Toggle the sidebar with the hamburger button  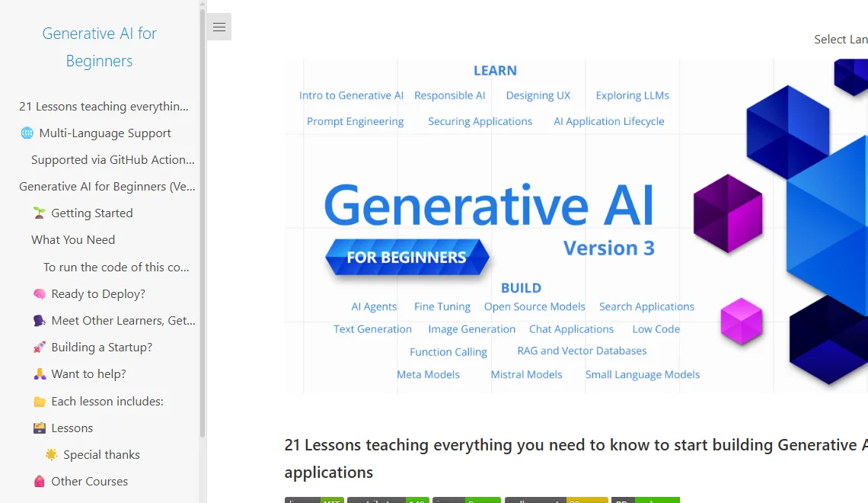point(219,27)
